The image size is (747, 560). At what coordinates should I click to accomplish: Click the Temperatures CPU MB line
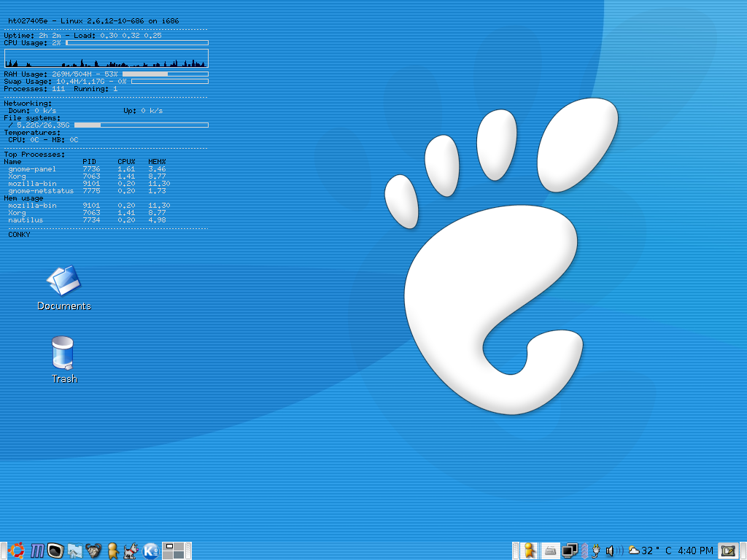coord(43,140)
